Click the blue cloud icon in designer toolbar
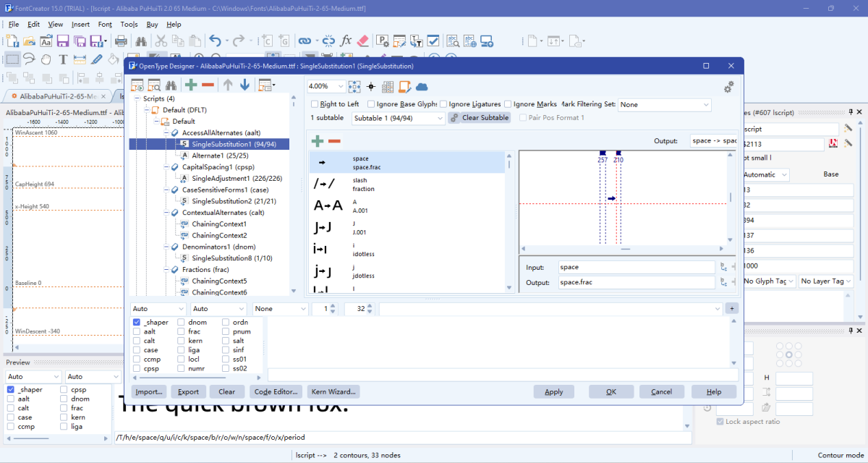The width and height of the screenshot is (868, 463). (422, 87)
